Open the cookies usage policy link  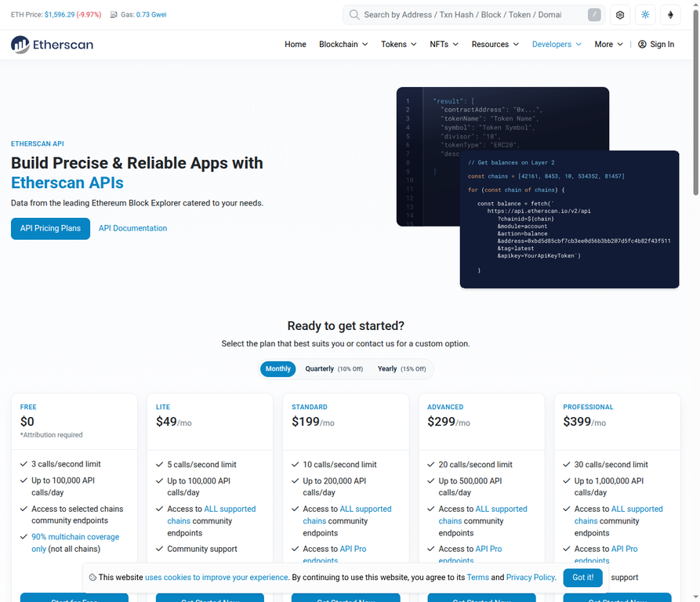[x=216, y=578]
